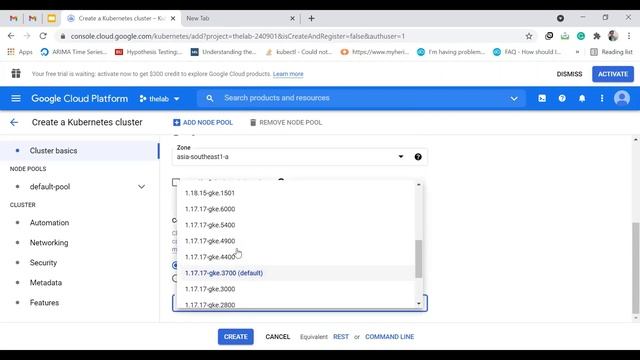Click ADD NODE POOL
The width and height of the screenshot is (640, 360).
pyautogui.click(x=203, y=122)
